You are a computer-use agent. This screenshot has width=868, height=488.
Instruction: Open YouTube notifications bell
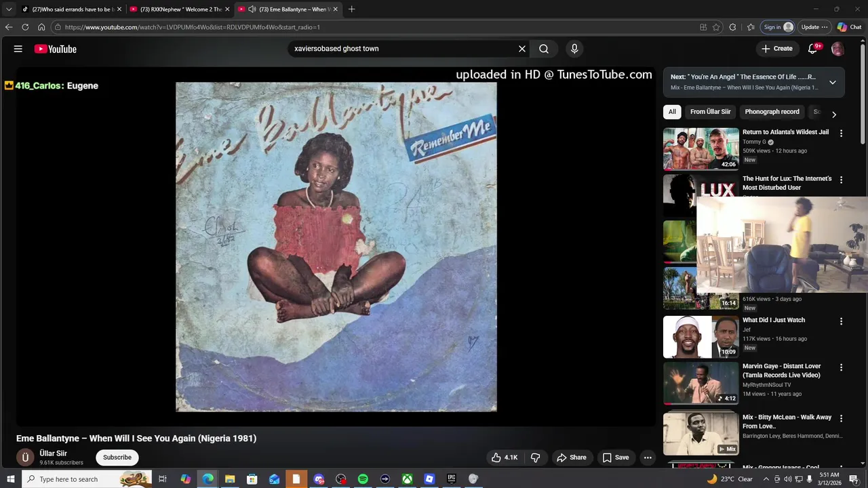pos(812,49)
